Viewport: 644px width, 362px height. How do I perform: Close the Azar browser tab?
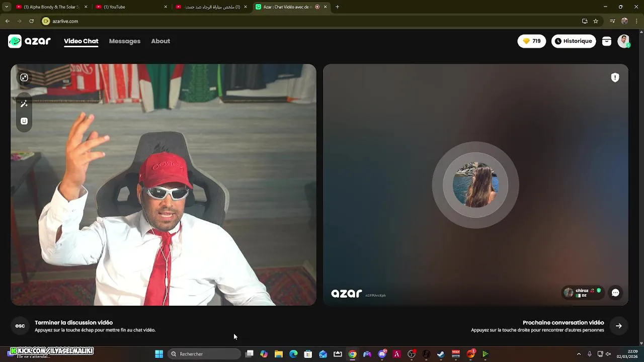325,7
